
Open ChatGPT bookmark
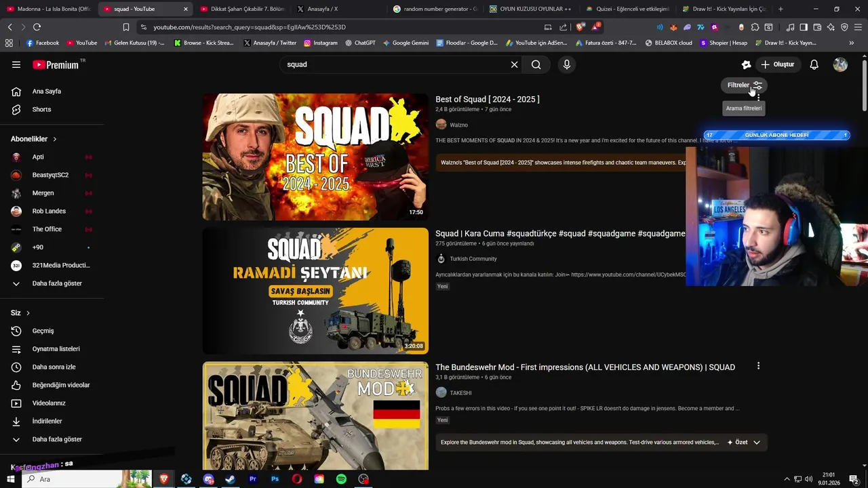pyautogui.click(x=360, y=43)
